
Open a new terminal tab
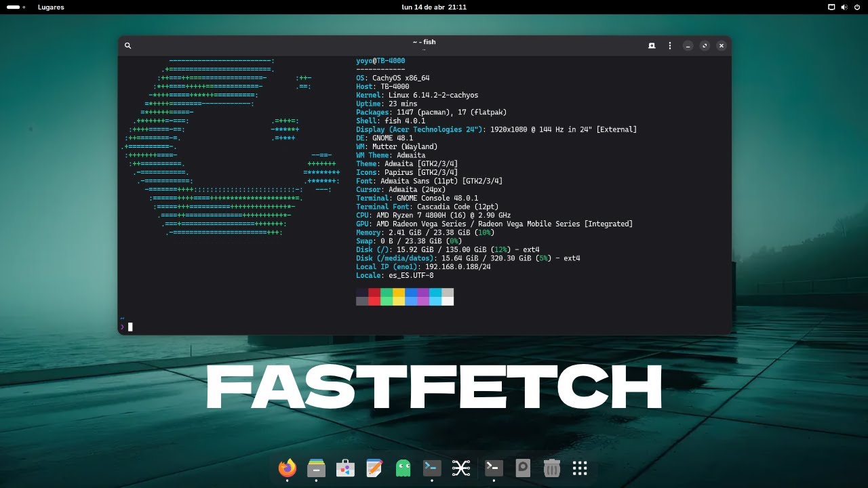(x=652, y=45)
